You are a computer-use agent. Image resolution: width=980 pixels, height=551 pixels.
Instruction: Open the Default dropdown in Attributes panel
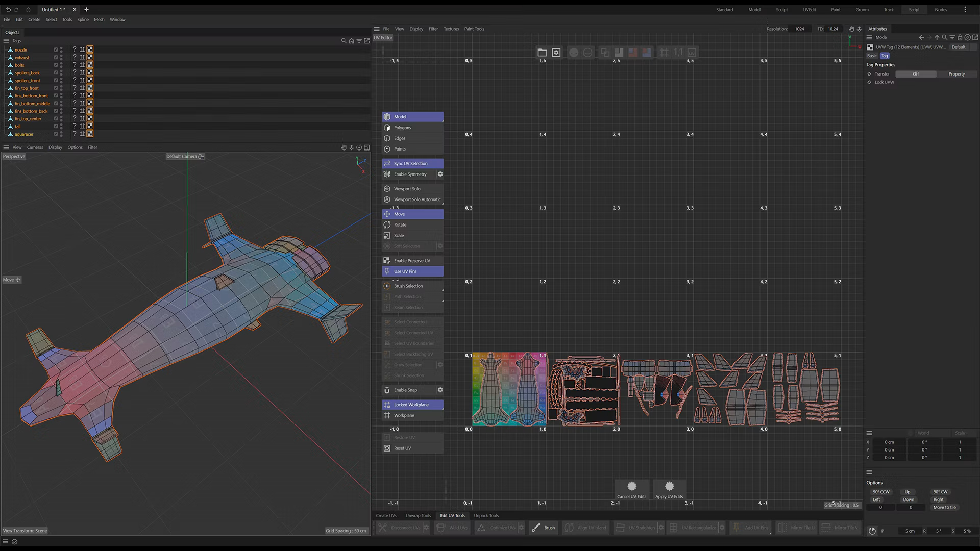[962, 47]
